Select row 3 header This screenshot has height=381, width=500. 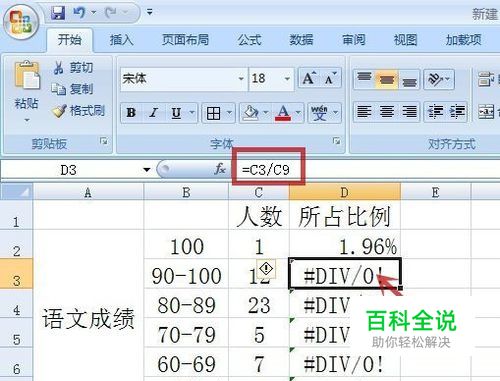[x=17, y=274]
